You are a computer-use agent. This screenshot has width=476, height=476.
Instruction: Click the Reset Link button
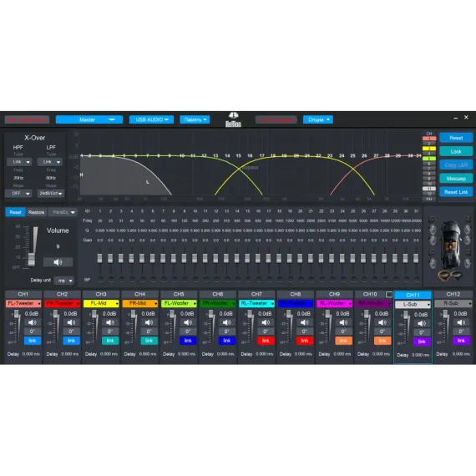[456, 192]
